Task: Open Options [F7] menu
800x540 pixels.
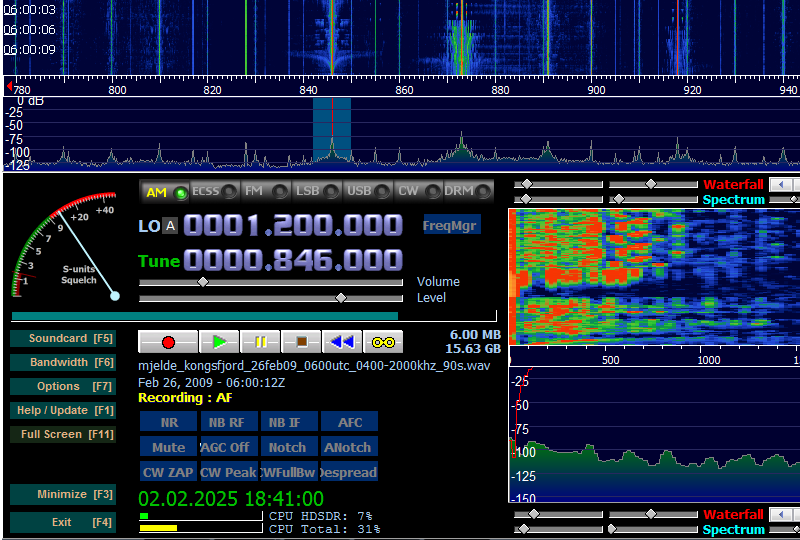Action: point(63,386)
